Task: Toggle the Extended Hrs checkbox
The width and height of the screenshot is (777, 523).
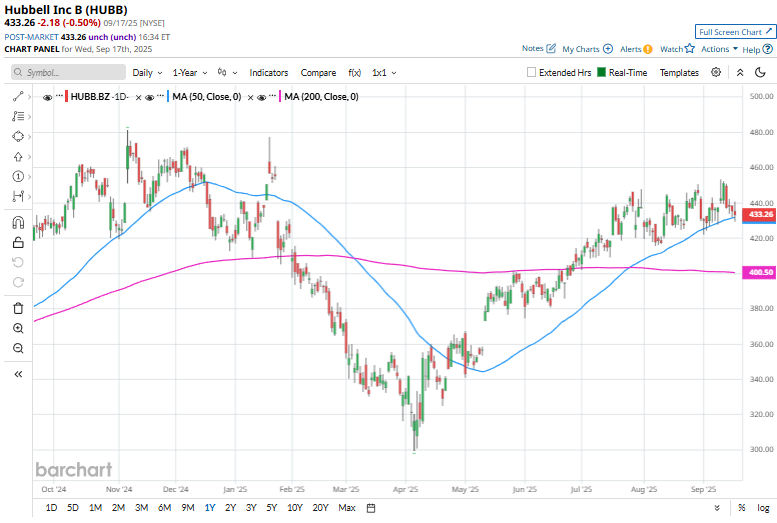Action: coord(531,72)
